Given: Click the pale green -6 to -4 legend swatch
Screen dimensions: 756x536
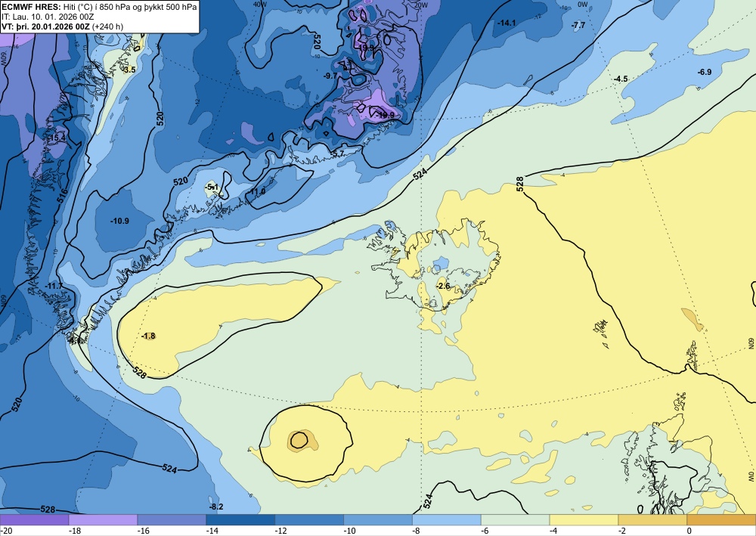Looking at the screenshot, I should (x=516, y=519).
